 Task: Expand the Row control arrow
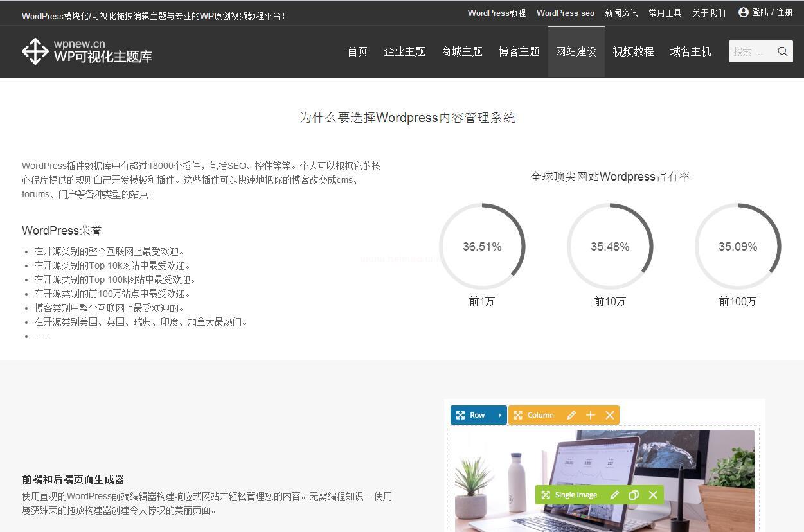(499, 415)
